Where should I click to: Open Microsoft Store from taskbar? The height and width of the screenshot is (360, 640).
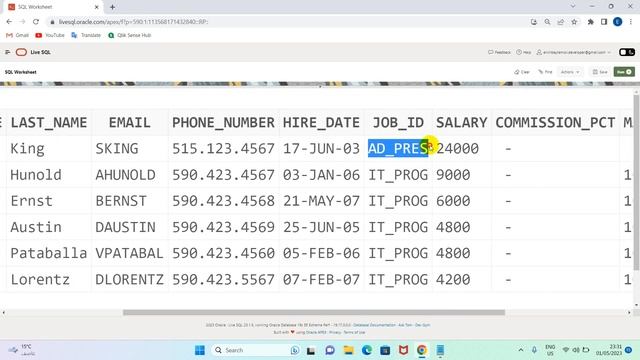pyautogui.click(x=385, y=350)
